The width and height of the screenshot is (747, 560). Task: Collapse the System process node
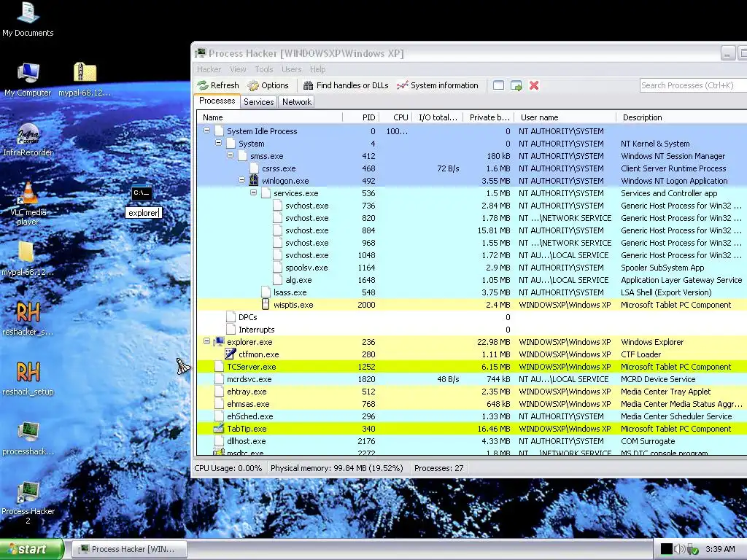click(x=218, y=142)
